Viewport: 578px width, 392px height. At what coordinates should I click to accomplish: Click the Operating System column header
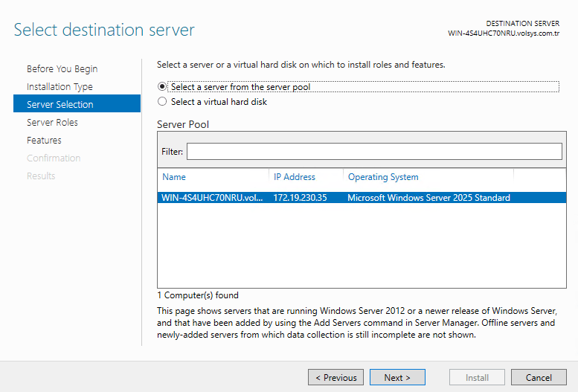click(x=383, y=177)
